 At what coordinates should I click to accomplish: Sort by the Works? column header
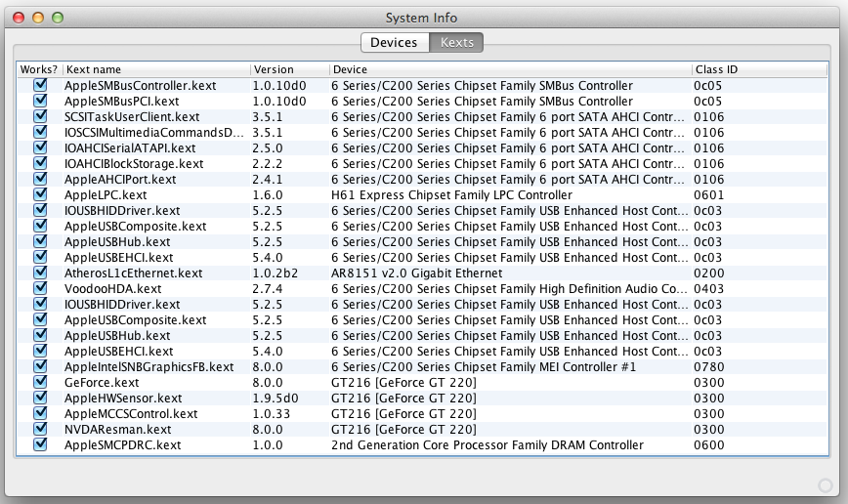[39, 69]
